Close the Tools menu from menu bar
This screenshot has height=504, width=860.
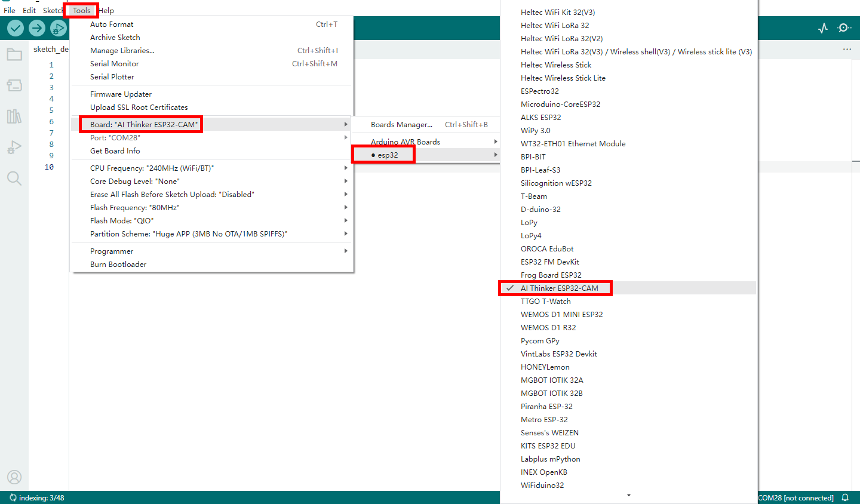point(82,10)
